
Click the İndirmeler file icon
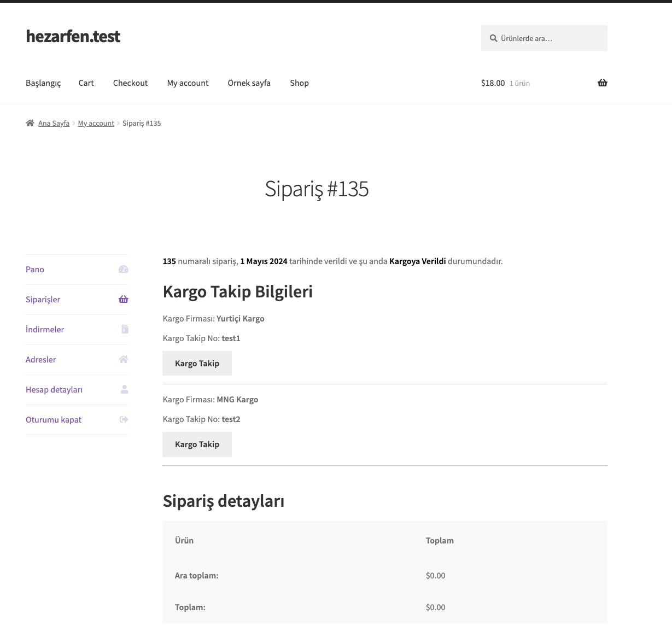pyautogui.click(x=125, y=329)
